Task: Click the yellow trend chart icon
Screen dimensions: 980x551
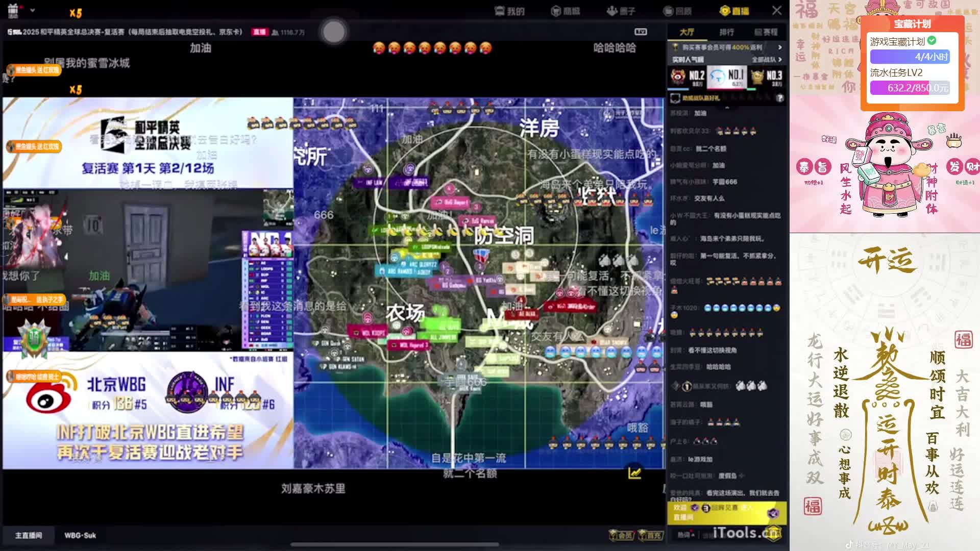Action: [x=634, y=473]
